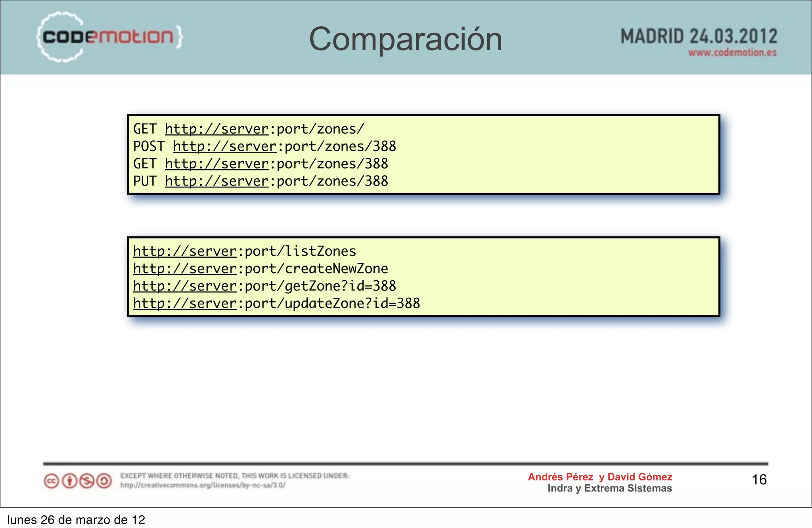Click the date lunes 26 de marzo de 12
The width and height of the screenshot is (812, 528).
pos(76,520)
